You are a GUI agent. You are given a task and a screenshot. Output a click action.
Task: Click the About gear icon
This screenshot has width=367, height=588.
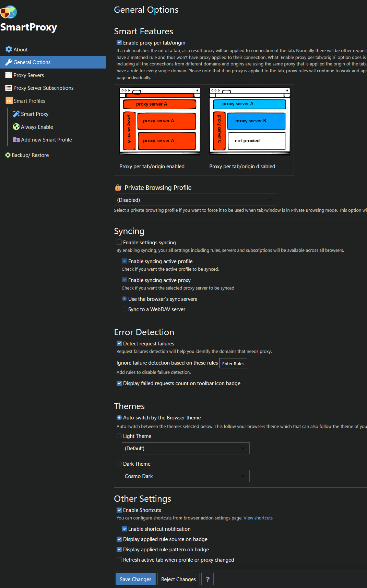coord(9,49)
